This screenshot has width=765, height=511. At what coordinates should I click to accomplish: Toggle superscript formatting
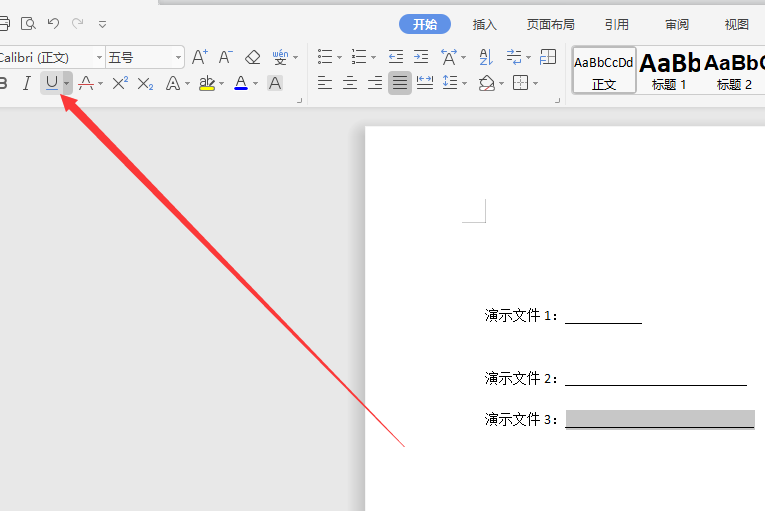point(120,83)
